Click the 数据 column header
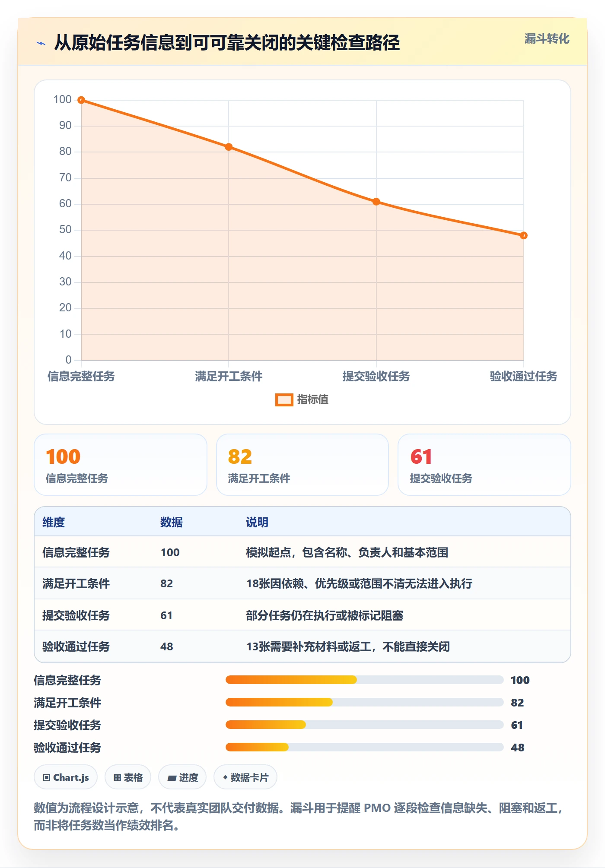The height and width of the screenshot is (868, 605). pyautogui.click(x=172, y=522)
